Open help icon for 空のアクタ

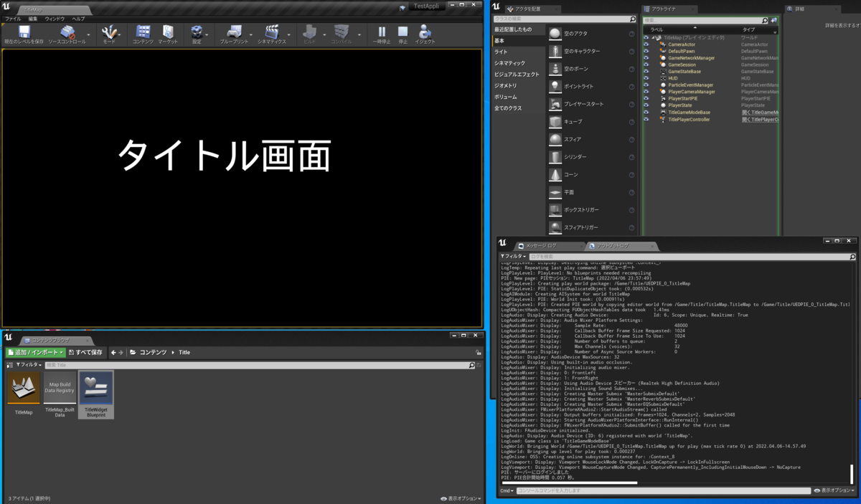coord(631,34)
